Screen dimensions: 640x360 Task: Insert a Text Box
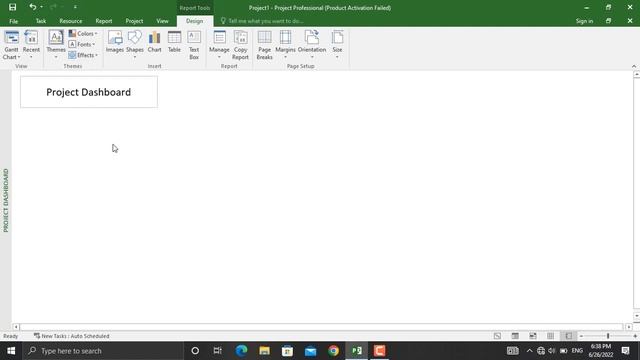tap(194, 45)
